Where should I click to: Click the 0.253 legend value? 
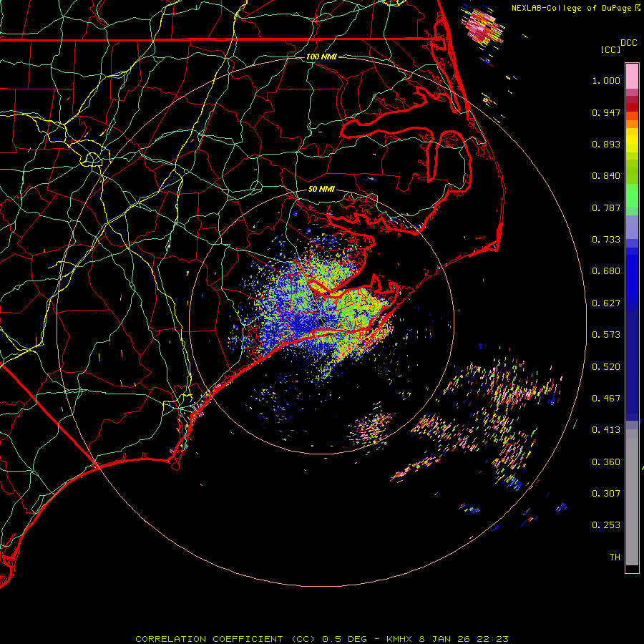606,525
